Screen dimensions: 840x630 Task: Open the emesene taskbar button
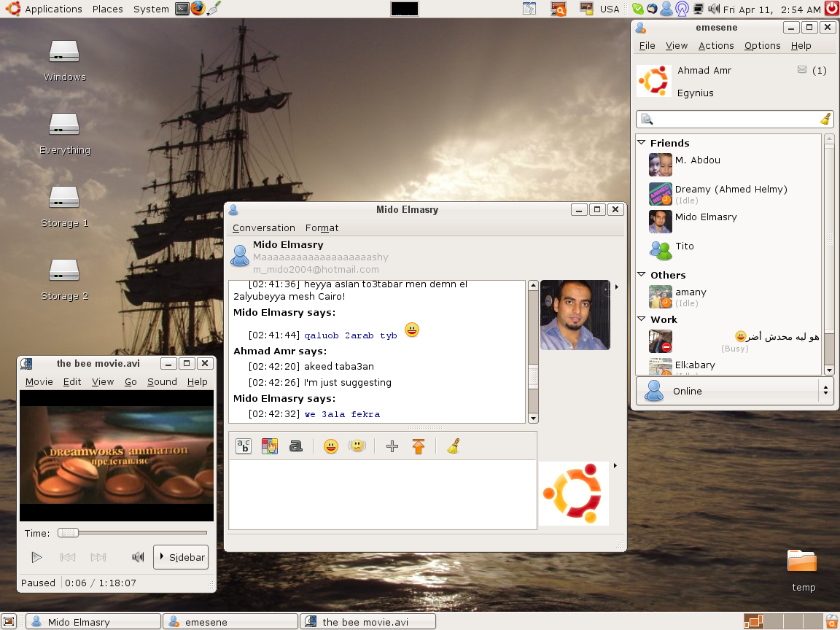pyautogui.click(x=230, y=622)
